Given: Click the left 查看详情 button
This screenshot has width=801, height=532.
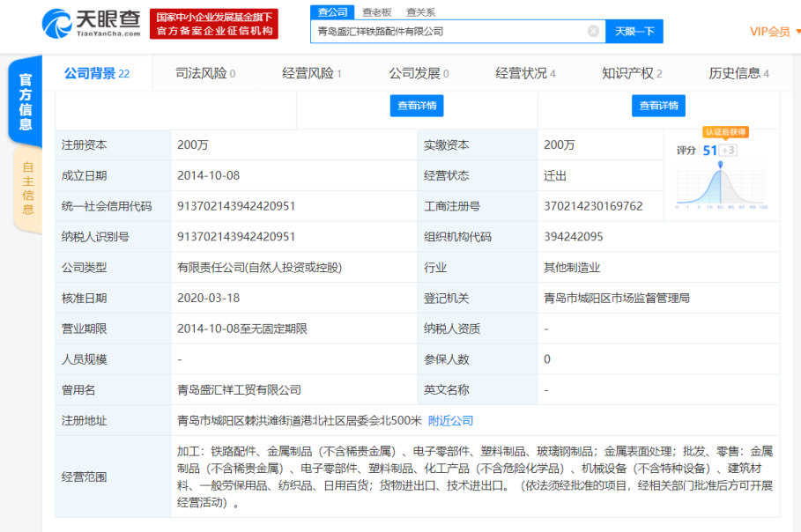Looking at the screenshot, I should [x=417, y=106].
